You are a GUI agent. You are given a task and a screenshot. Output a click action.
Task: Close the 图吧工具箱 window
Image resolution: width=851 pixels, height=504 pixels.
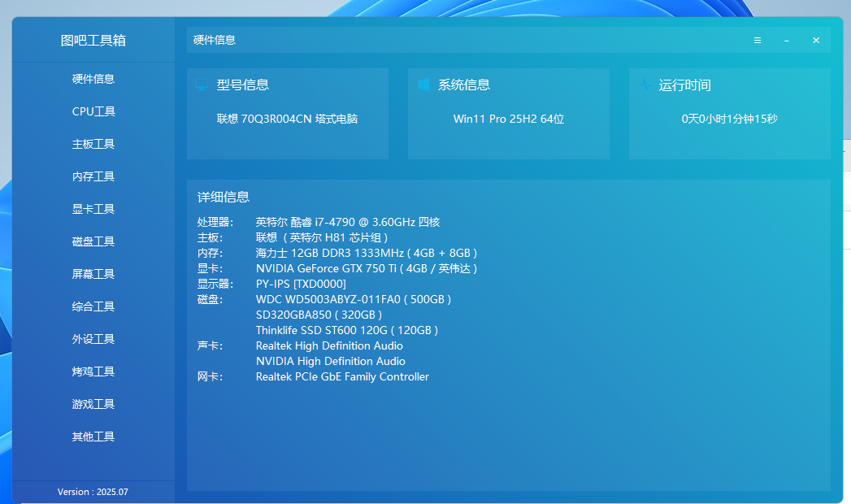pyautogui.click(x=816, y=40)
